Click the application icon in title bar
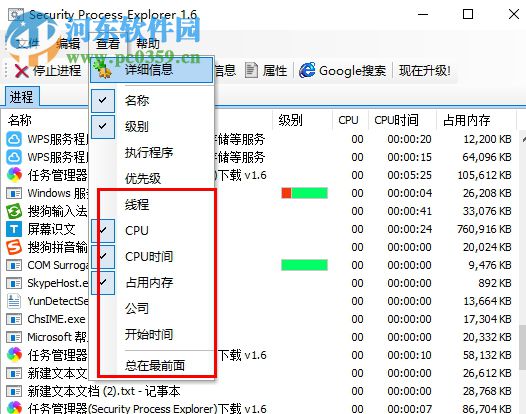The image size is (526, 414). pyautogui.click(x=16, y=15)
